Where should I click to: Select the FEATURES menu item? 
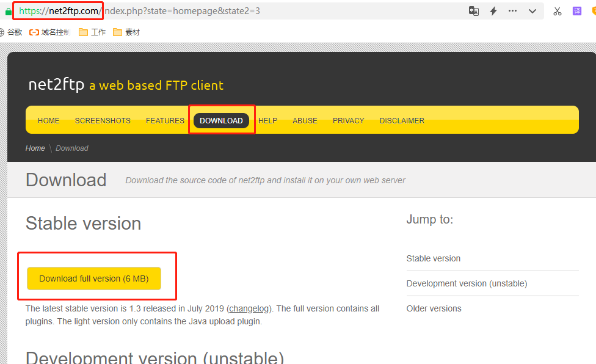(x=165, y=121)
